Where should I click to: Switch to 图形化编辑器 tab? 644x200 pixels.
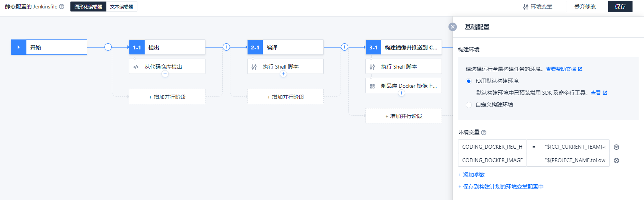88,7
